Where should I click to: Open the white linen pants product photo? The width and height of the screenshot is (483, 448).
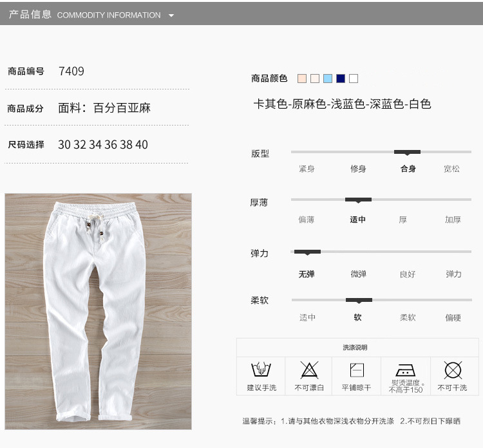pyautogui.click(x=99, y=312)
